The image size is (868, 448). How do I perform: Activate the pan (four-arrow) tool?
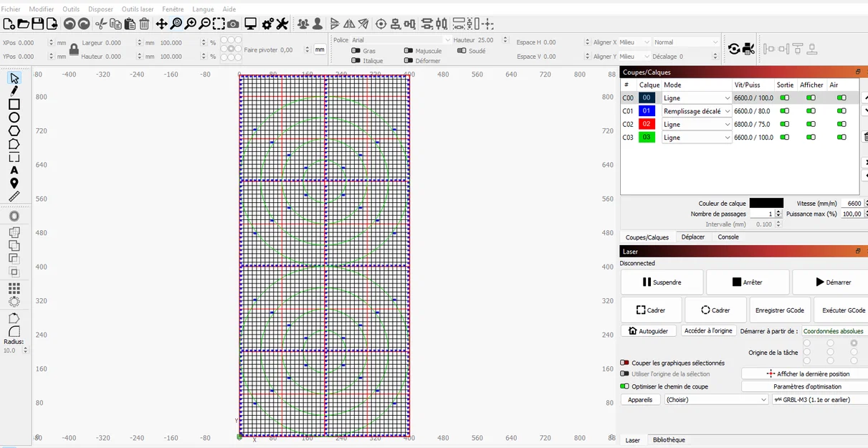(x=161, y=24)
